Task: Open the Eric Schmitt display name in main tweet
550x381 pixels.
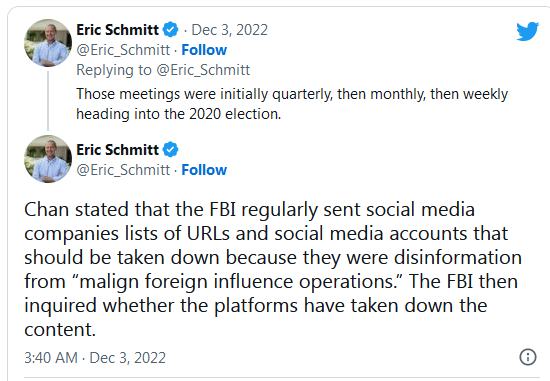Action: coord(118,150)
